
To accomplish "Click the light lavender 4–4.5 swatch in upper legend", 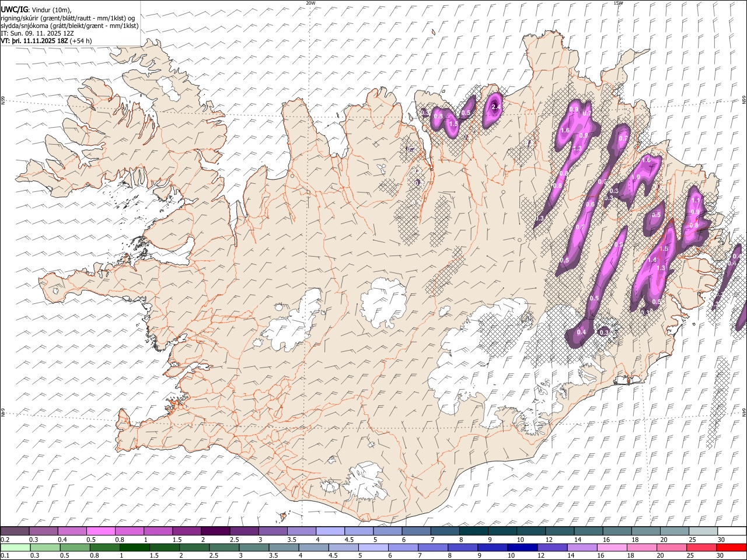I will [x=330, y=531].
